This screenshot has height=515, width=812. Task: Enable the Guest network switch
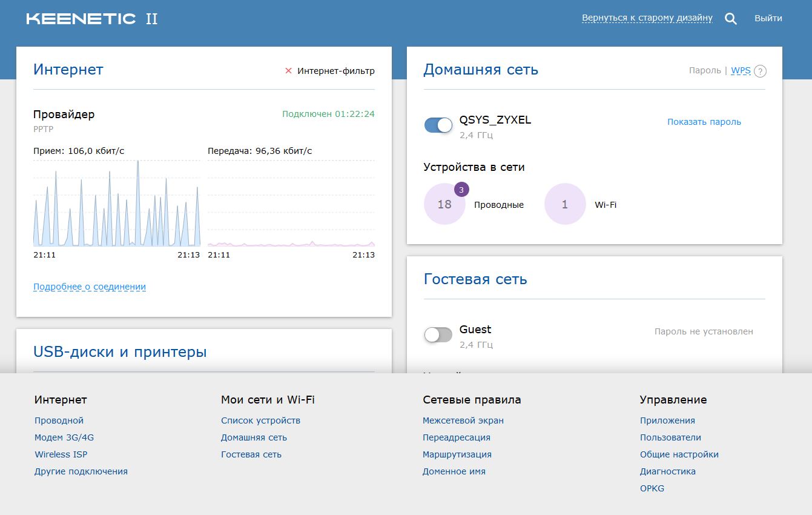coord(438,334)
